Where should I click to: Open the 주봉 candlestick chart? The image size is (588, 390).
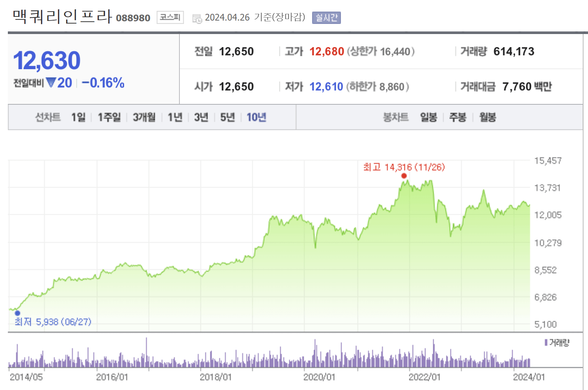[458, 117]
